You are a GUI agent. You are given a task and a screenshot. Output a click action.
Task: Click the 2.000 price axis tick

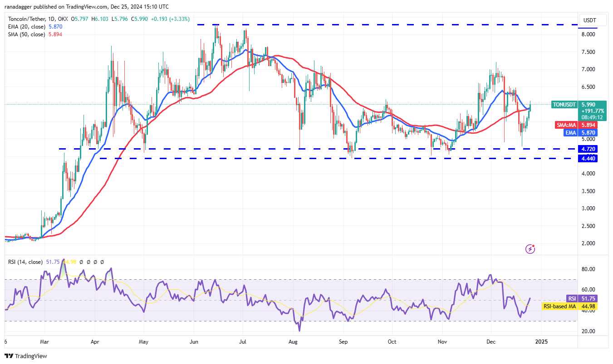[588, 243]
